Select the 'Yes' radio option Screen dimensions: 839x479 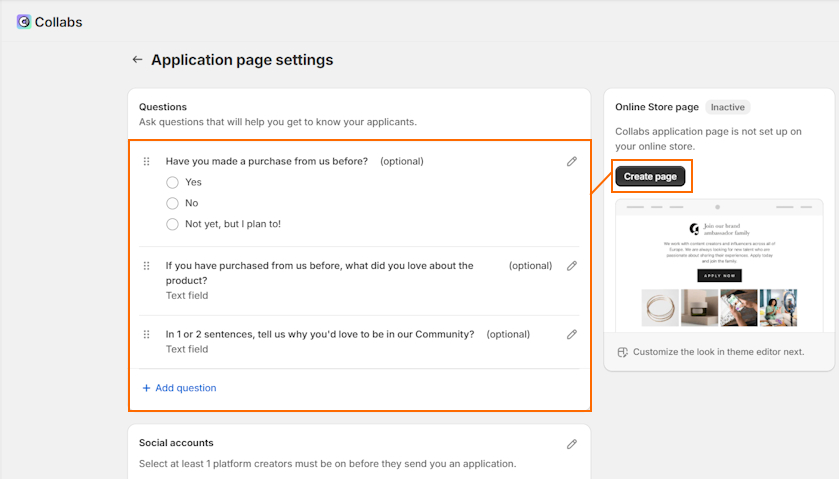click(x=172, y=183)
